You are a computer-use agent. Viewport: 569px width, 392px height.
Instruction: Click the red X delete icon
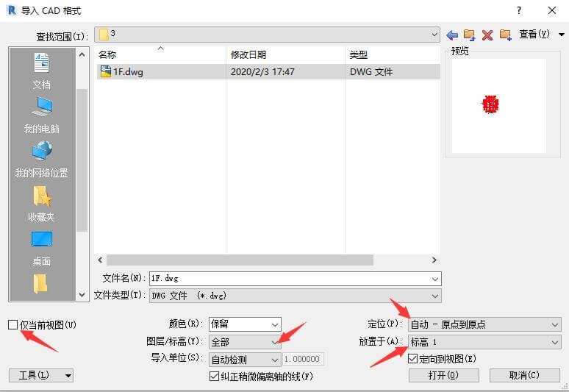click(x=487, y=35)
